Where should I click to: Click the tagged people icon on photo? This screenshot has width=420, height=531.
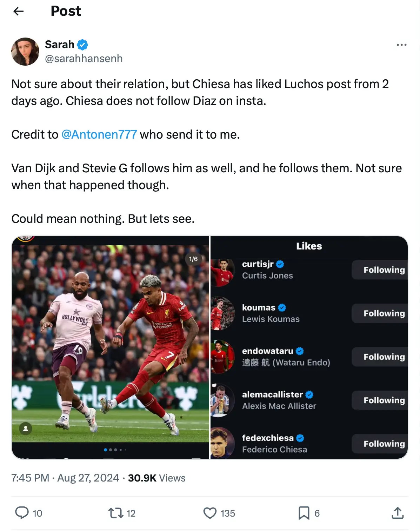pyautogui.click(x=26, y=429)
